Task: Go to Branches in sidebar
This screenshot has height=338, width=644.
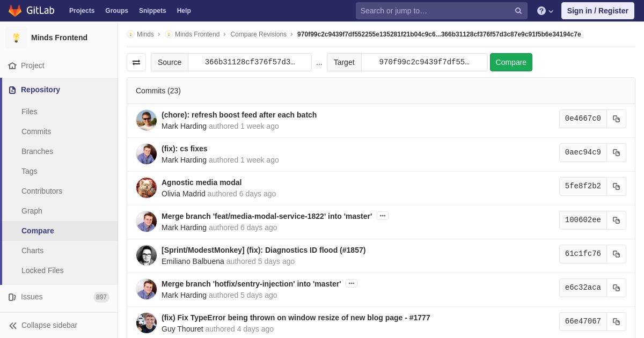Action: pyautogui.click(x=37, y=151)
